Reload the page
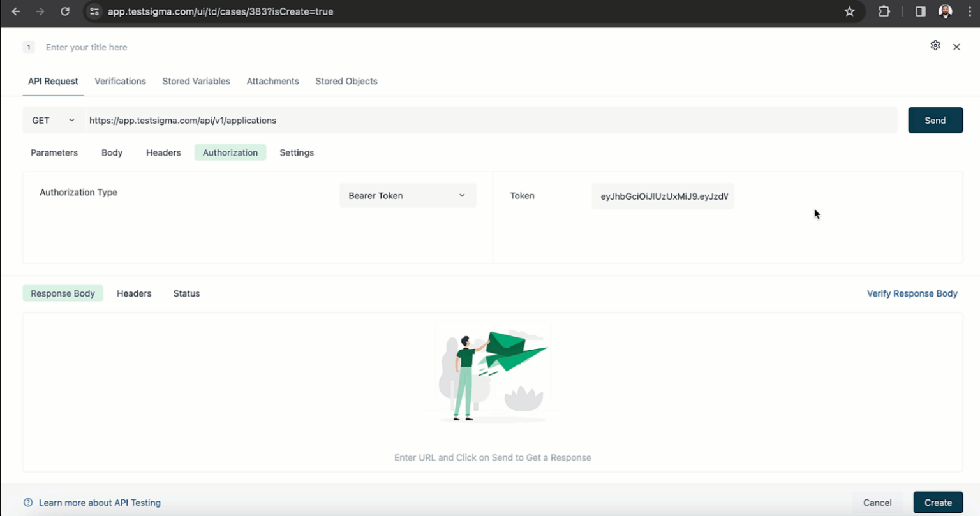Image resolution: width=980 pixels, height=516 pixels. point(64,11)
